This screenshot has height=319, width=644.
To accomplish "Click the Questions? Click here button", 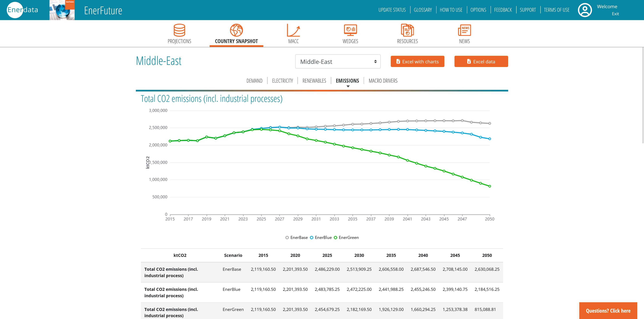I will (608, 310).
